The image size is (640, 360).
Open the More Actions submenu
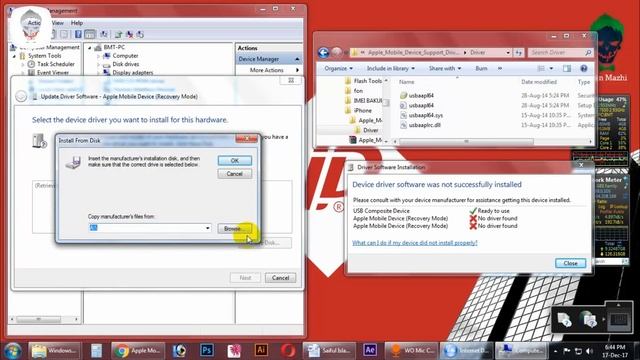pyautogui.click(x=269, y=70)
